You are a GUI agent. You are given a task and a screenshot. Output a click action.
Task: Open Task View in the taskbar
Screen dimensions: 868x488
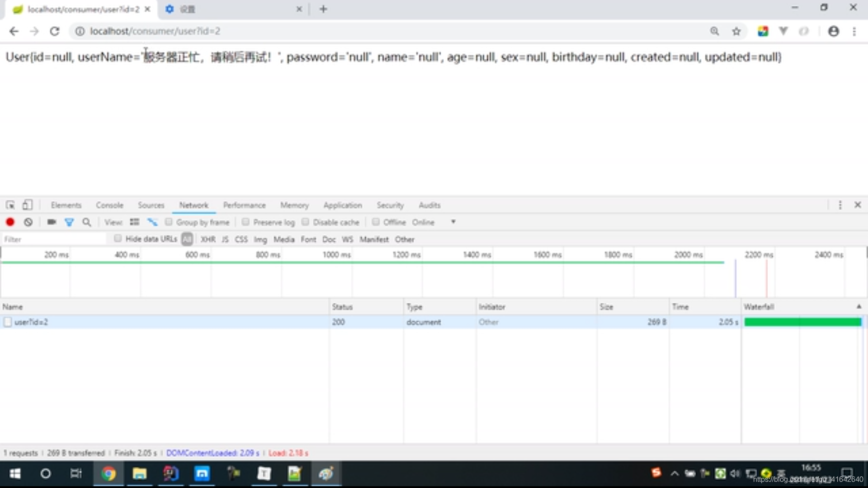click(76, 474)
